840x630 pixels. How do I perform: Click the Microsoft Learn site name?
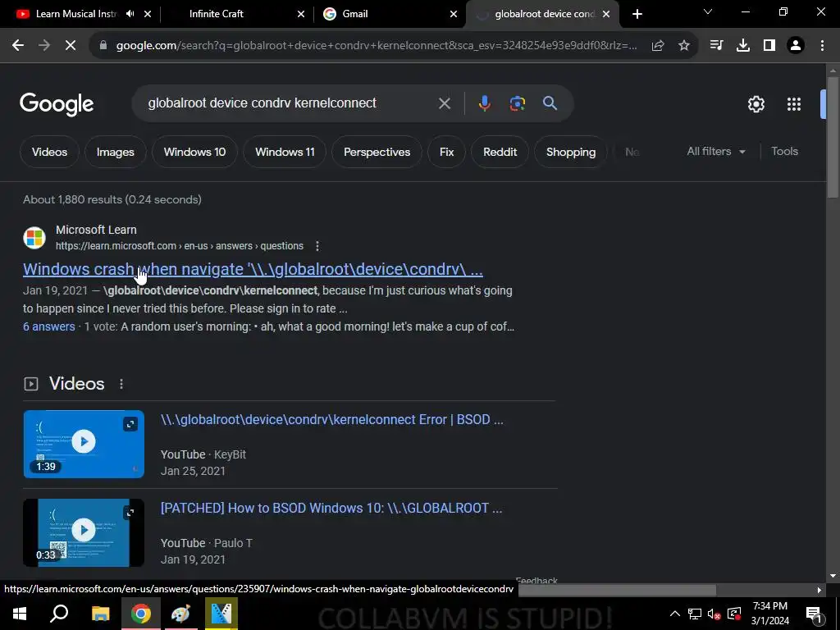click(96, 230)
